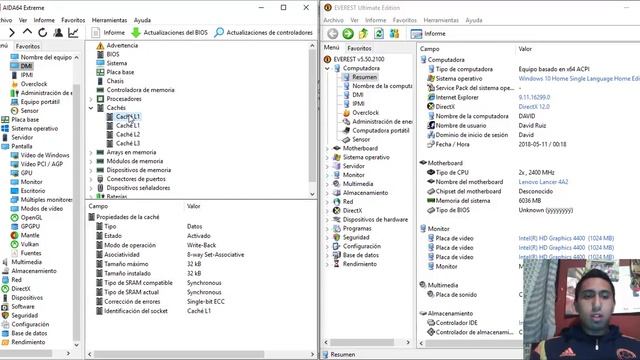
Task: Switch to Favoritos tab in EVEREST sidebar
Action: pos(359,48)
